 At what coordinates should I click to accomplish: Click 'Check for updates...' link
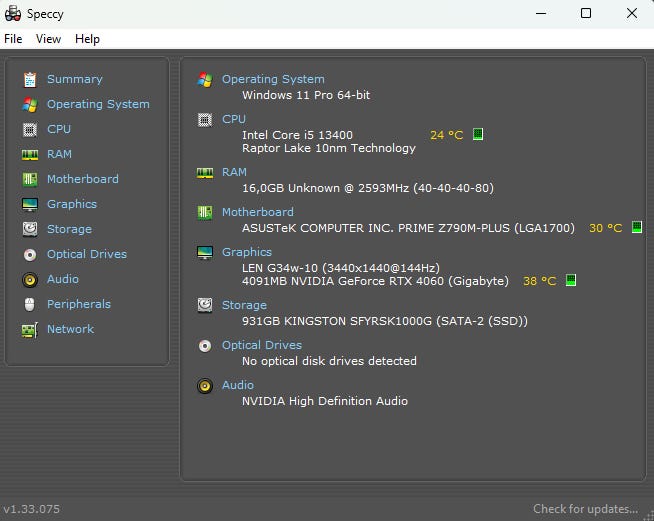(x=586, y=509)
